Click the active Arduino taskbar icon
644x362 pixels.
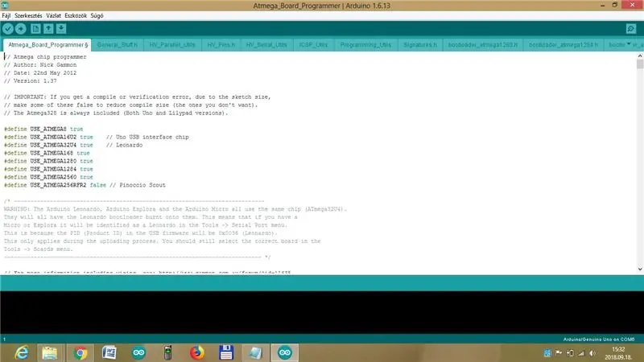[x=285, y=352]
